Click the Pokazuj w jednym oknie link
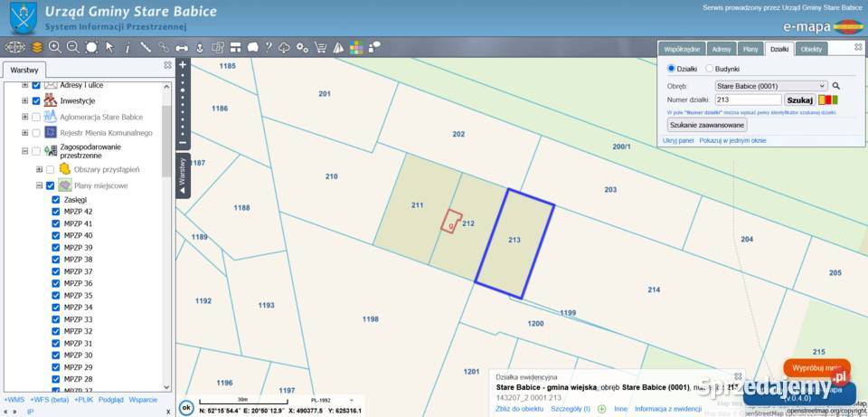Image resolution: width=868 pixels, height=417 pixels. click(732, 141)
